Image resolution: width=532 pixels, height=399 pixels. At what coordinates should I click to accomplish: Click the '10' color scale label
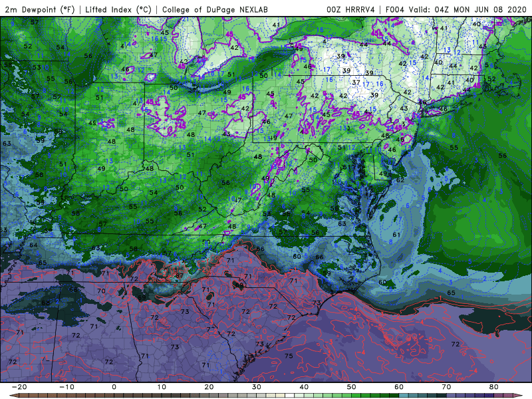pos(162,387)
